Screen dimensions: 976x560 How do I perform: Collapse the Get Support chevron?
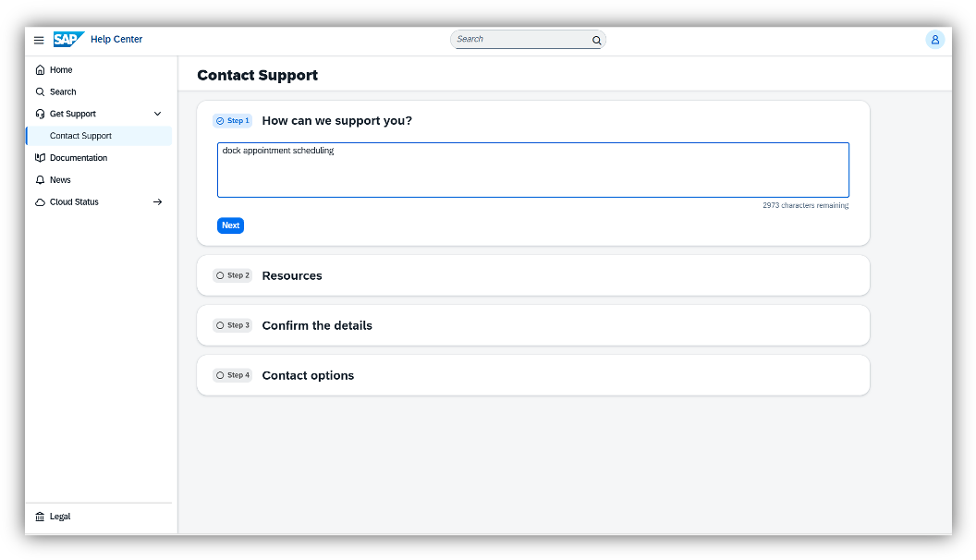coord(157,114)
